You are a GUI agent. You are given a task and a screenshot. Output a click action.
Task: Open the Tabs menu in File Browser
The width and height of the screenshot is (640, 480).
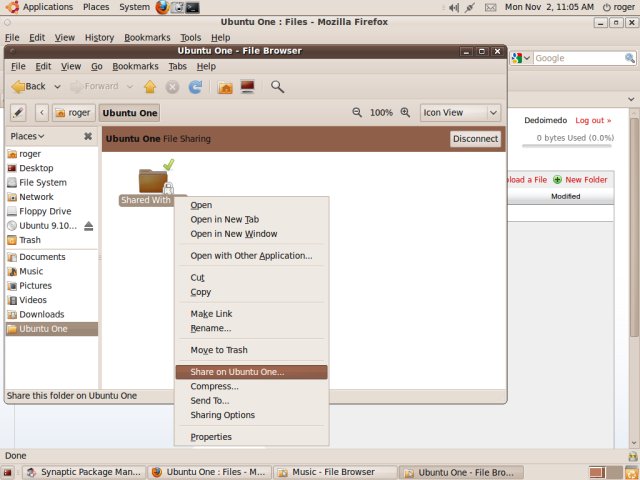coord(178,66)
